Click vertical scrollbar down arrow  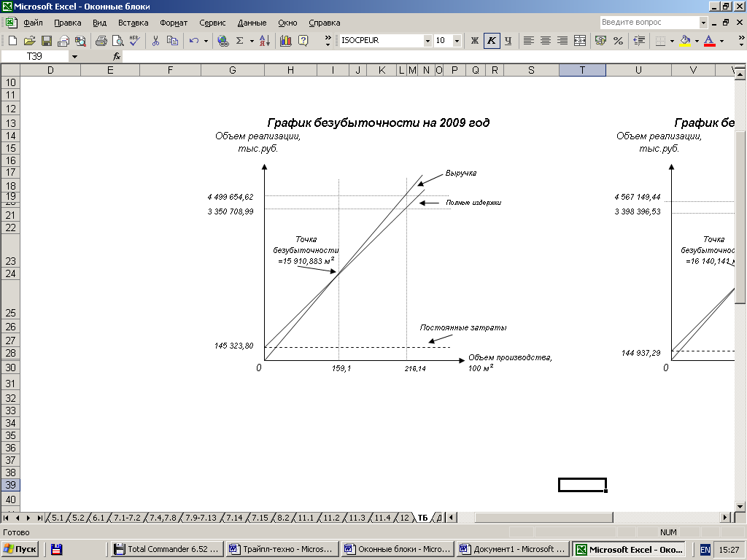click(x=740, y=506)
